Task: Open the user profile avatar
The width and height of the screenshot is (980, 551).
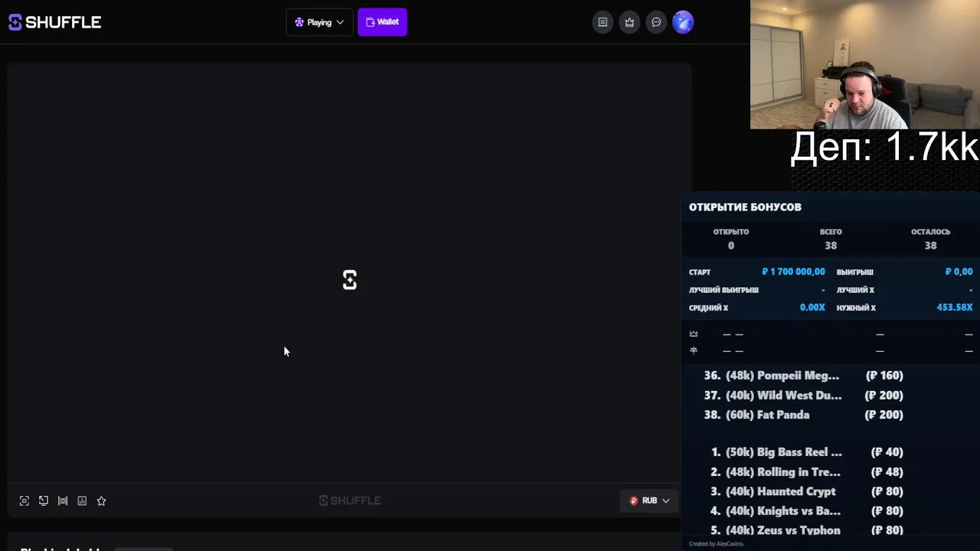Action: click(683, 22)
